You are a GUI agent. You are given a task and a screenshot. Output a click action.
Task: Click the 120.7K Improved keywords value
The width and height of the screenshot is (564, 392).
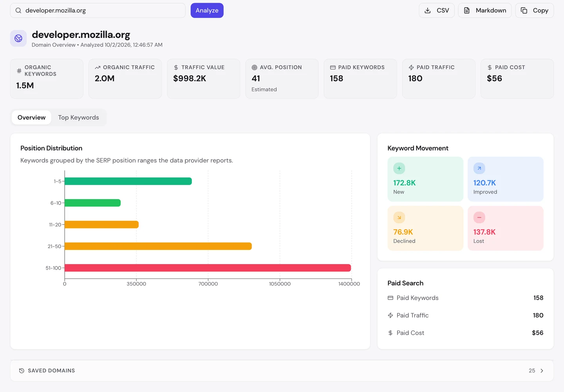click(484, 183)
